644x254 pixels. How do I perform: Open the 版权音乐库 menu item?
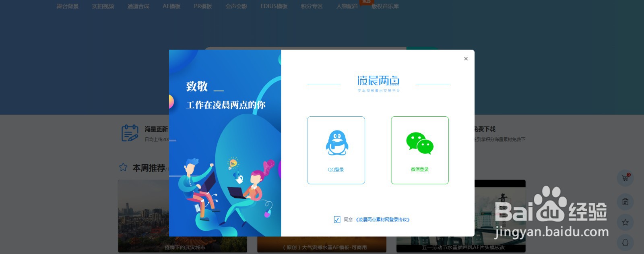385,6
